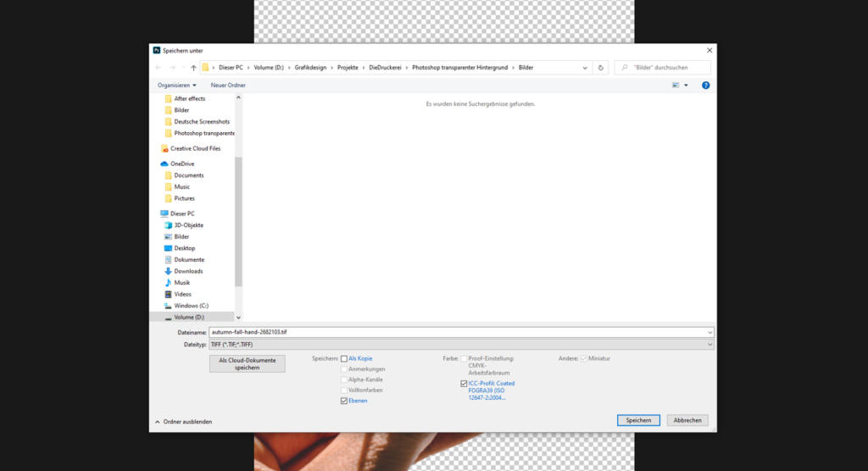Screen dimensions: 868x471
Task: Click Als Cloud-Dokumente speichern button
Action: click(x=247, y=363)
